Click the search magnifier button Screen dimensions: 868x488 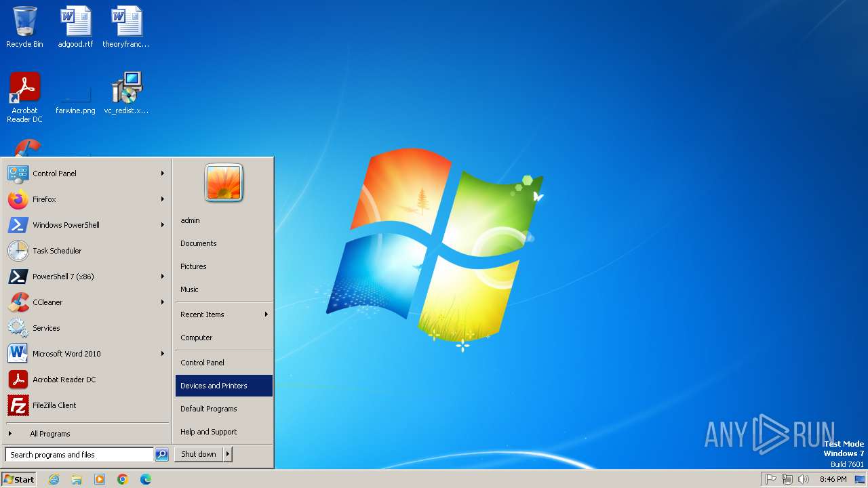click(x=161, y=455)
